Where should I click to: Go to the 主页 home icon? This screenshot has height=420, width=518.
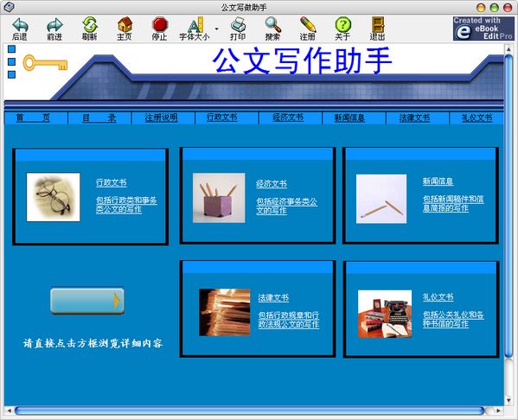click(125, 25)
